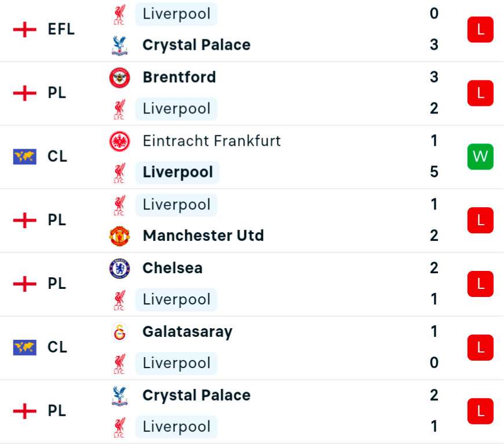Click Liverpool crest in the EFL match
504x444 pixels.
pos(120,14)
